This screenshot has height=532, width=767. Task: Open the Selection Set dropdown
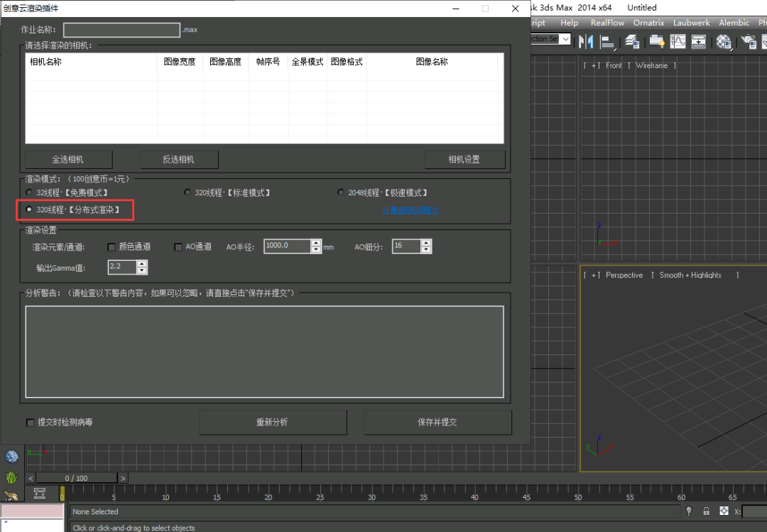tap(566, 40)
